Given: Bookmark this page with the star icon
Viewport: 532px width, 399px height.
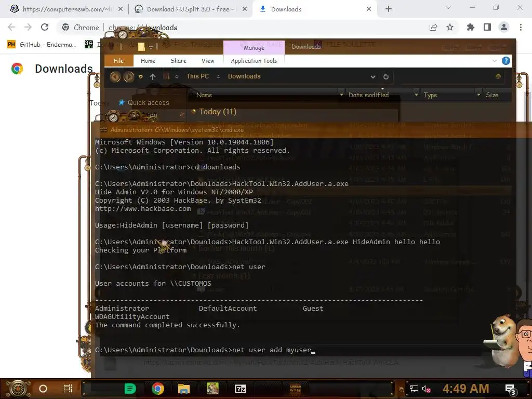Looking at the screenshot, I should pos(450,27).
